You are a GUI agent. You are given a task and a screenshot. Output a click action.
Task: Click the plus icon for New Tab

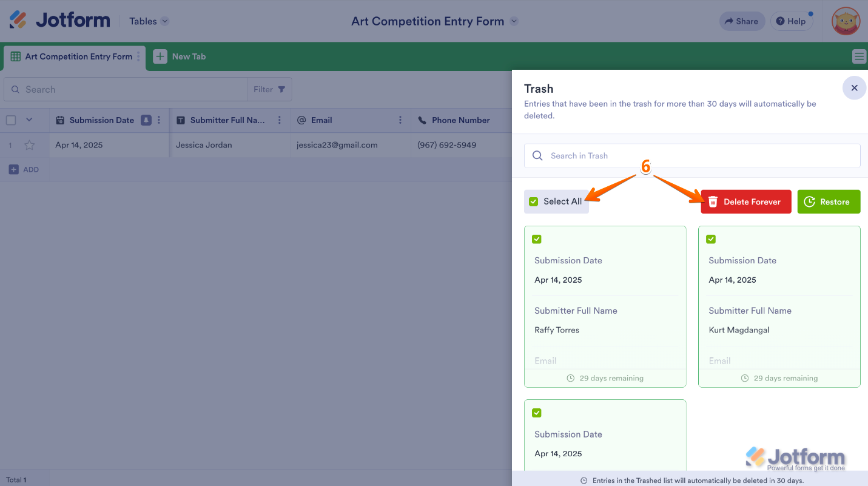[x=160, y=56]
